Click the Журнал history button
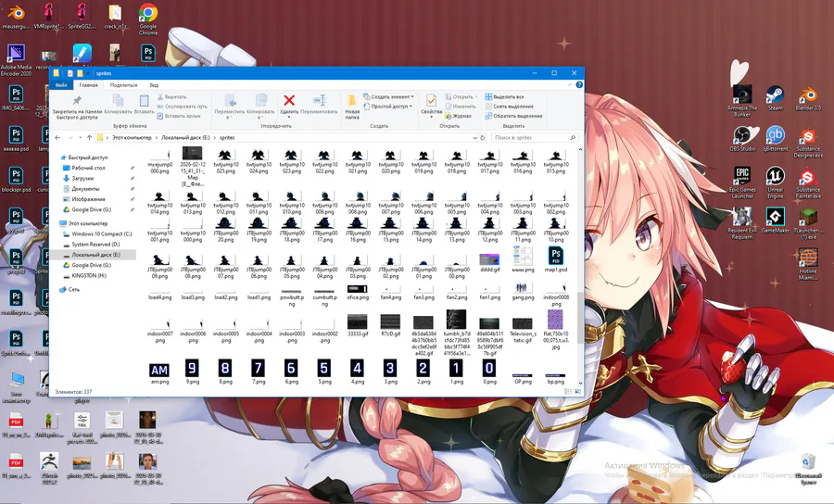Viewport: 834px width, 504px height. pos(458,116)
